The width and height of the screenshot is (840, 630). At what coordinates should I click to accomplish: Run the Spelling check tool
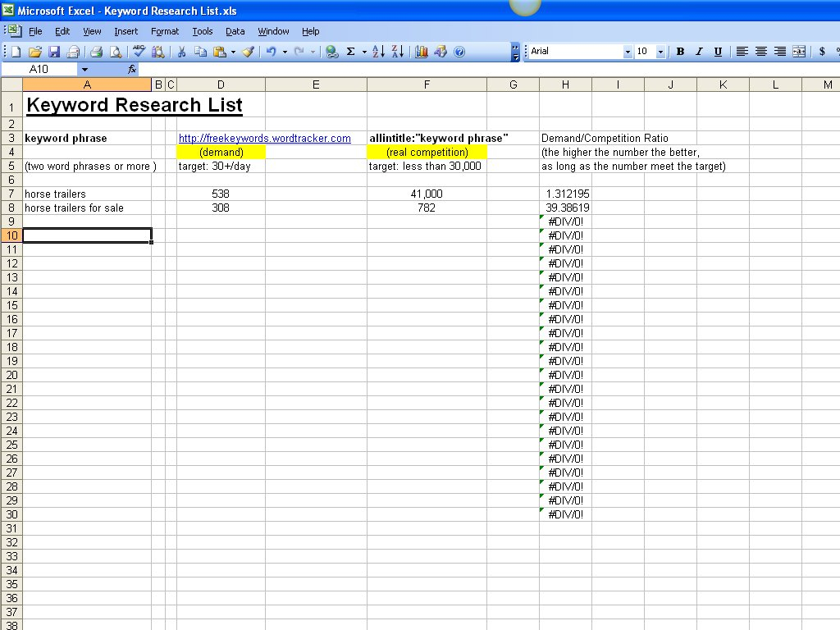pyautogui.click(x=139, y=52)
